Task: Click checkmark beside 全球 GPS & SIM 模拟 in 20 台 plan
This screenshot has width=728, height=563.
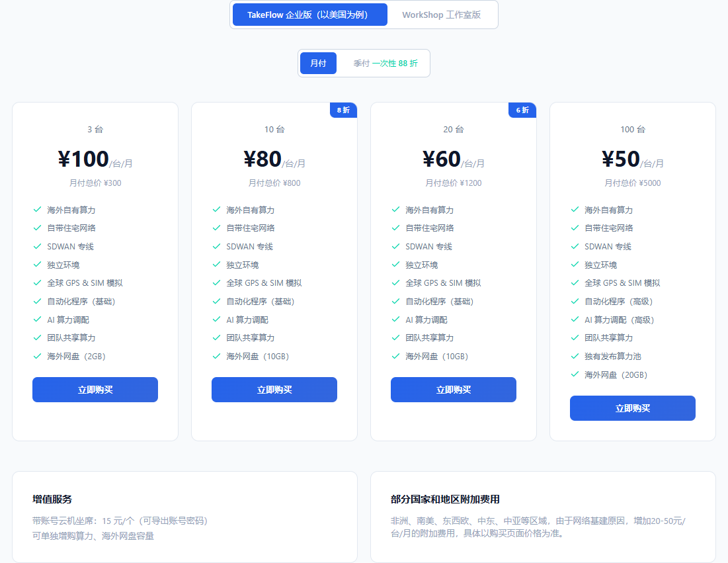Action: coord(395,282)
